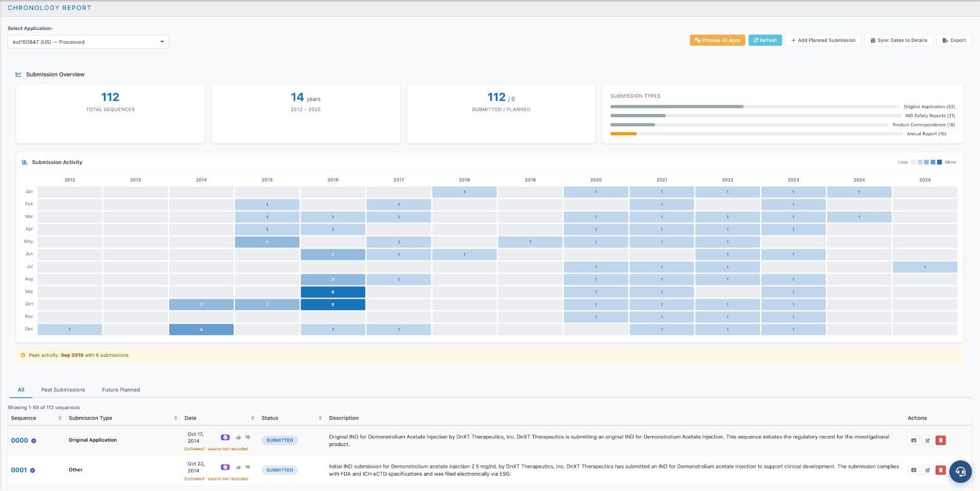Click verified check icon beside sequence 0000

tap(34, 441)
